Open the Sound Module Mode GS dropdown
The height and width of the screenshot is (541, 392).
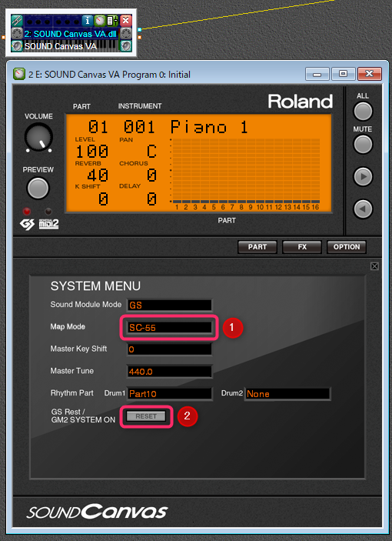pyautogui.click(x=169, y=306)
